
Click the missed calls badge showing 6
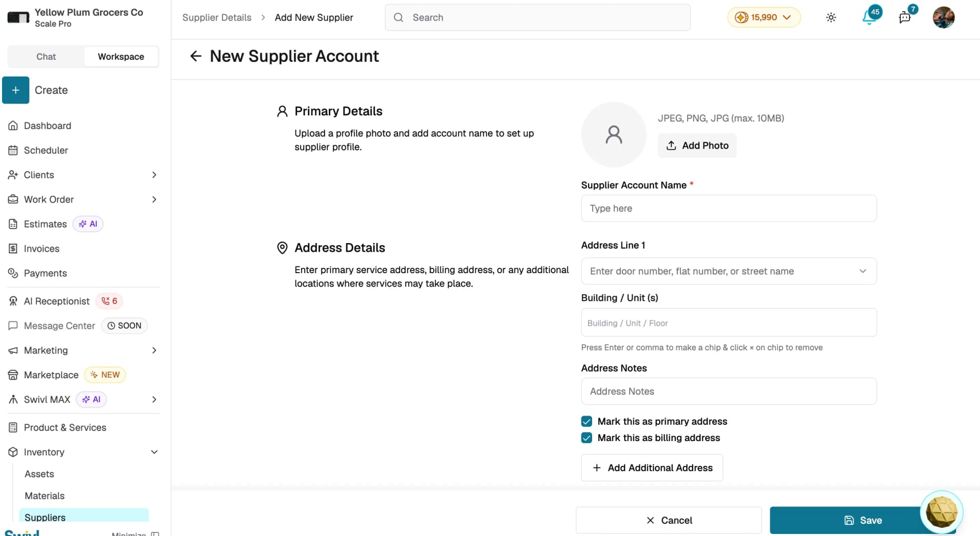[109, 301]
